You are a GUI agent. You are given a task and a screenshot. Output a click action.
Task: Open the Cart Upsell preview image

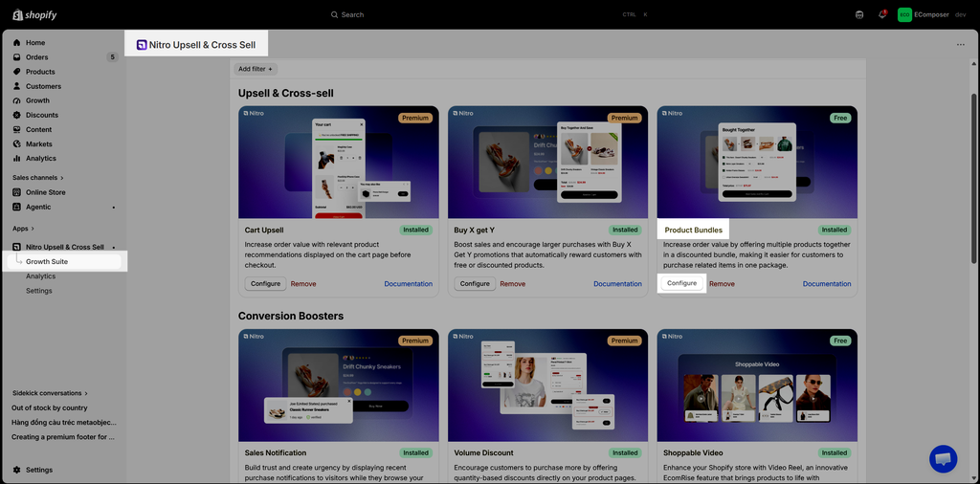click(x=339, y=163)
